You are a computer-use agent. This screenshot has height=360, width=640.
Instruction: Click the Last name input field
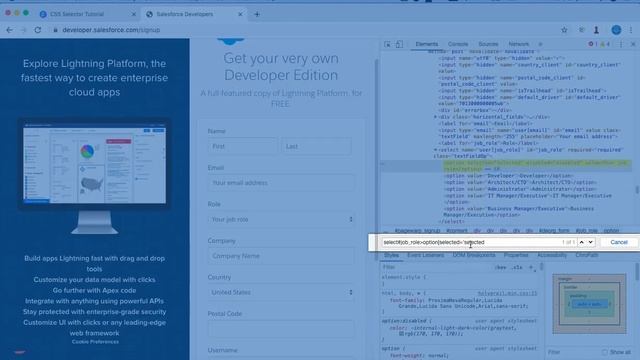pyautogui.click(x=316, y=146)
